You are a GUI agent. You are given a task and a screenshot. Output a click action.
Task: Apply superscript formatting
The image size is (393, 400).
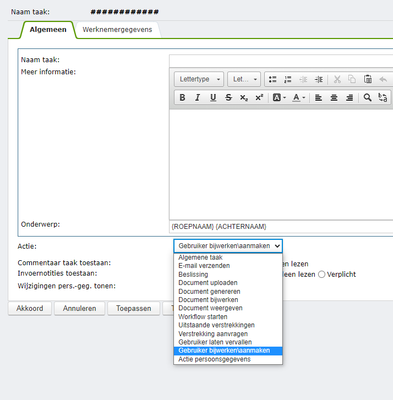[259, 98]
